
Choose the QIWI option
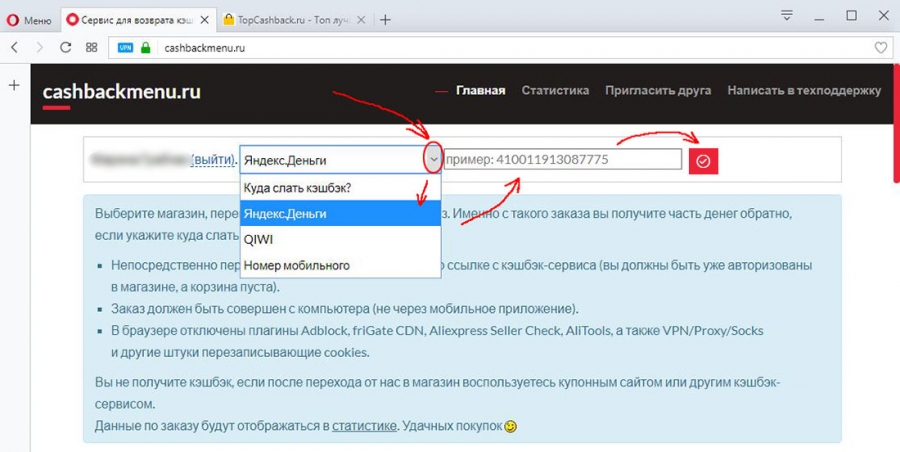tap(340, 239)
